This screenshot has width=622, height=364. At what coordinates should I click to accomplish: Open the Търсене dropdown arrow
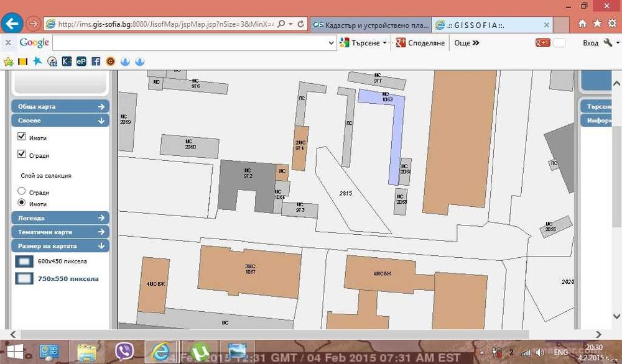(x=385, y=43)
